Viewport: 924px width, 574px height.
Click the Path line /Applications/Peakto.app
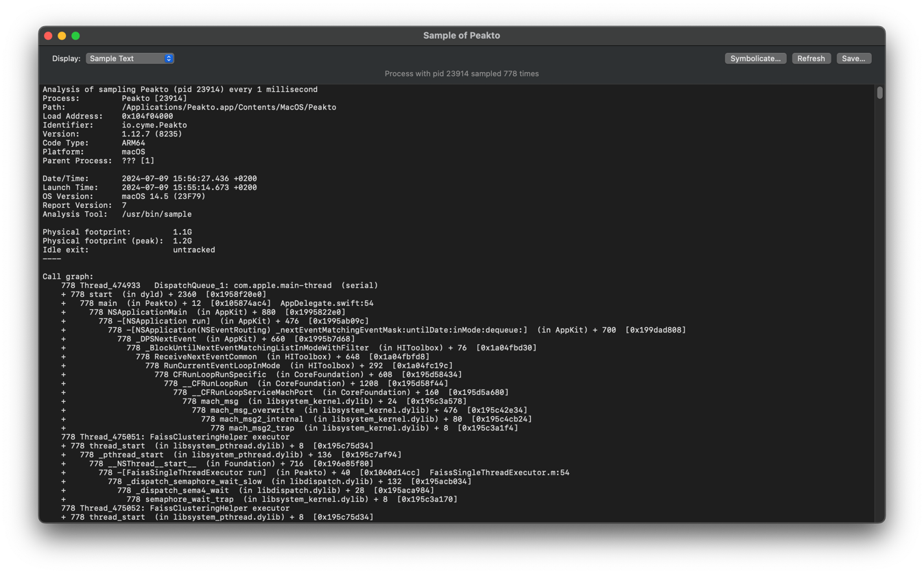coord(189,107)
